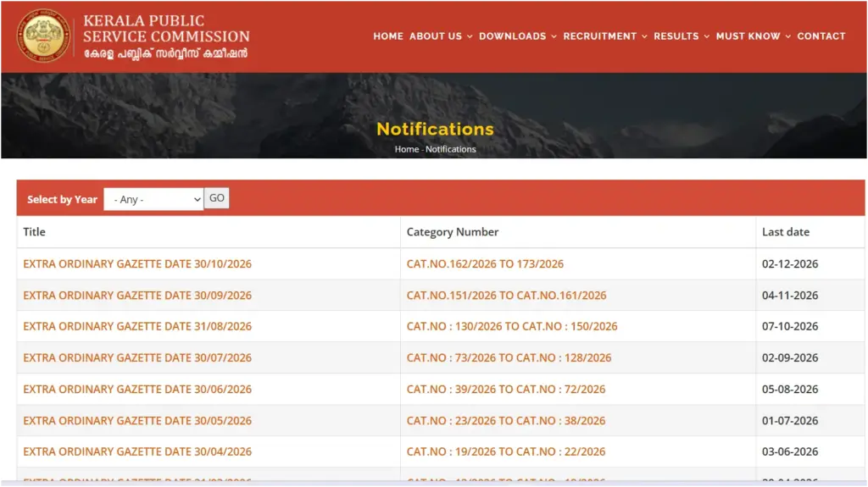The width and height of the screenshot is (868, 487).
Task: Open CAT.NO : 23/2026 TO 38/2026 link
Action: point(506,421)
